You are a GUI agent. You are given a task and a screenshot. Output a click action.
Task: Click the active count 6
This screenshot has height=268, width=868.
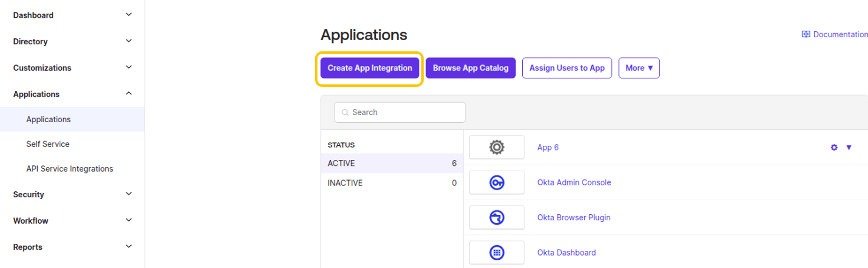pyautogui.click(x=454, y=163)
